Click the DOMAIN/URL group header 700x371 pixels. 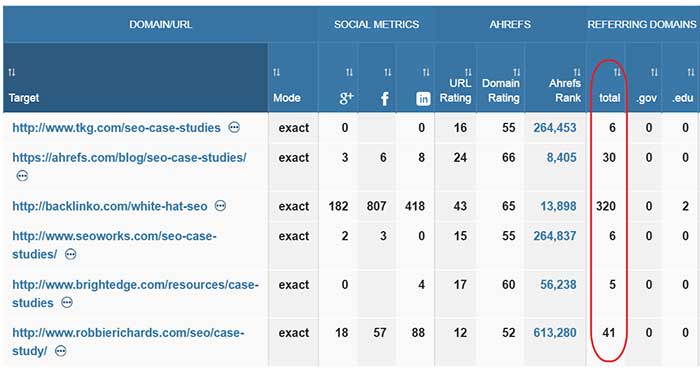pos(161,25)
